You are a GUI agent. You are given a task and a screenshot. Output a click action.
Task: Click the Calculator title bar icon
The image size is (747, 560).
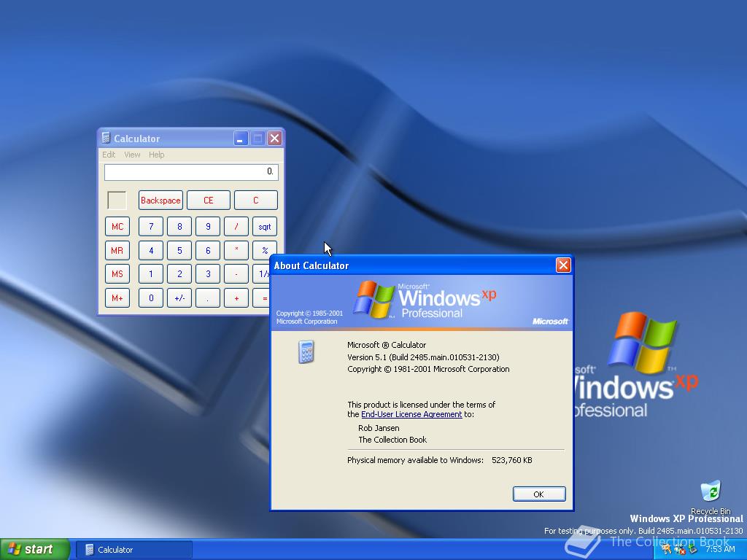pos(107,138)
